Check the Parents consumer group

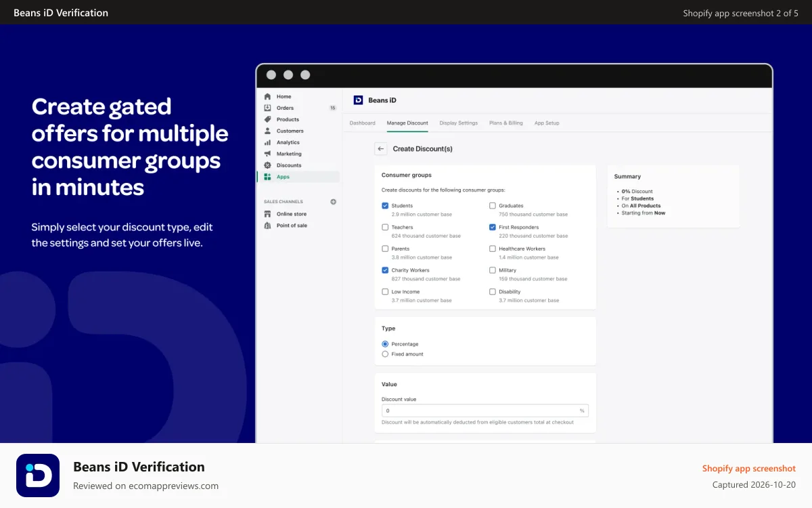pyautogui.click(x=385, y=249)
